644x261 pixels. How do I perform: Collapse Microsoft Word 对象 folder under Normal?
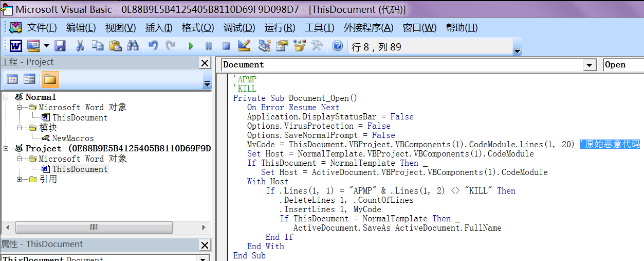[x=20, y=107]
